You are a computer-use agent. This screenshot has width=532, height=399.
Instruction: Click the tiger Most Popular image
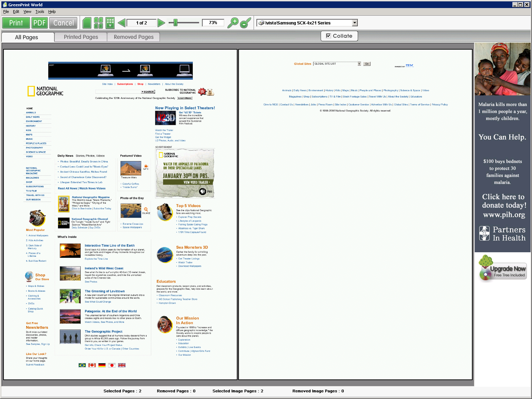(x=37, y=218)
